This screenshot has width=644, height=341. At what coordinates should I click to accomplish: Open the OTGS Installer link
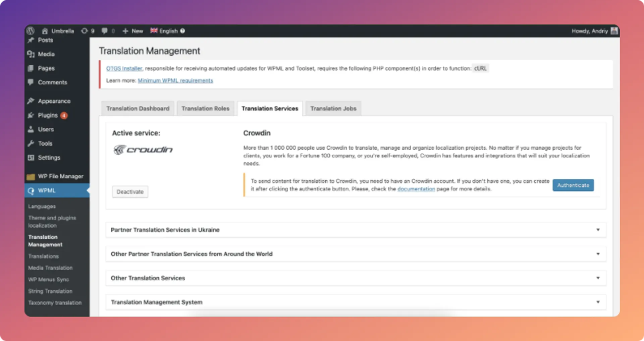point(124,68)
